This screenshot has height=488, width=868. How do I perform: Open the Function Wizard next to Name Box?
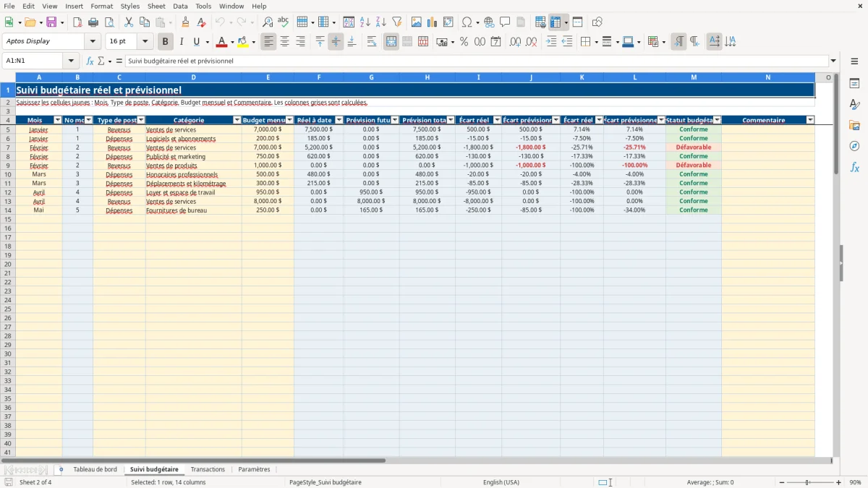[x=90, y=61]
